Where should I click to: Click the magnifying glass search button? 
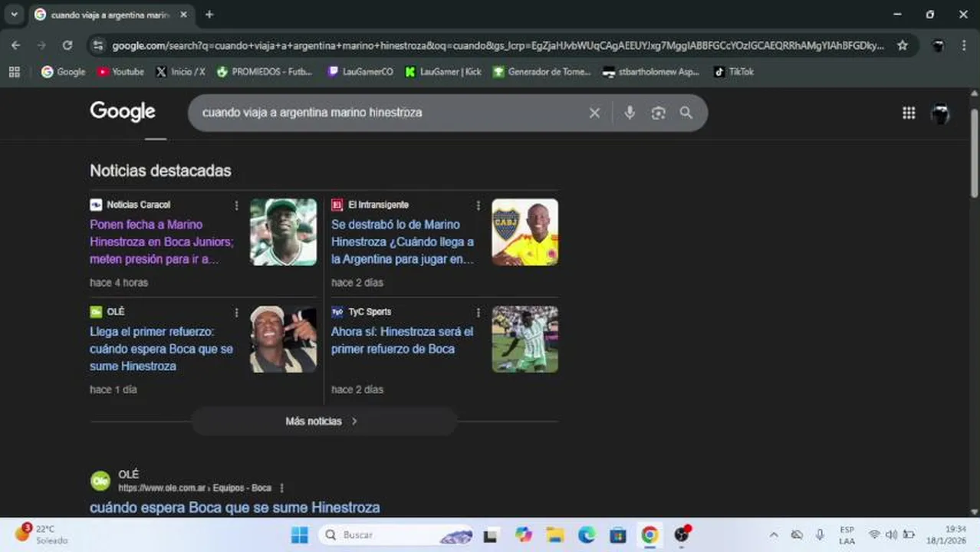686,113
